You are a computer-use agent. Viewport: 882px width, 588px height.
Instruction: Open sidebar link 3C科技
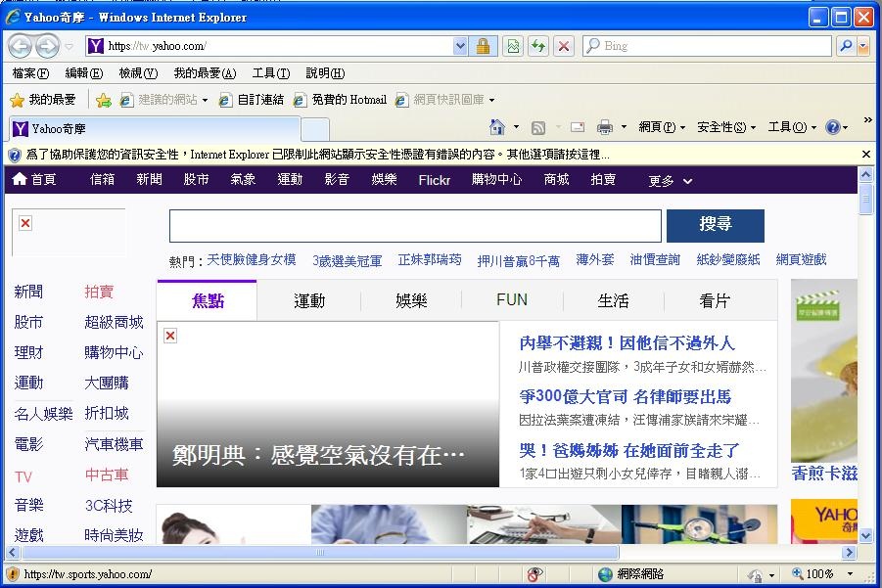[109, 506]
